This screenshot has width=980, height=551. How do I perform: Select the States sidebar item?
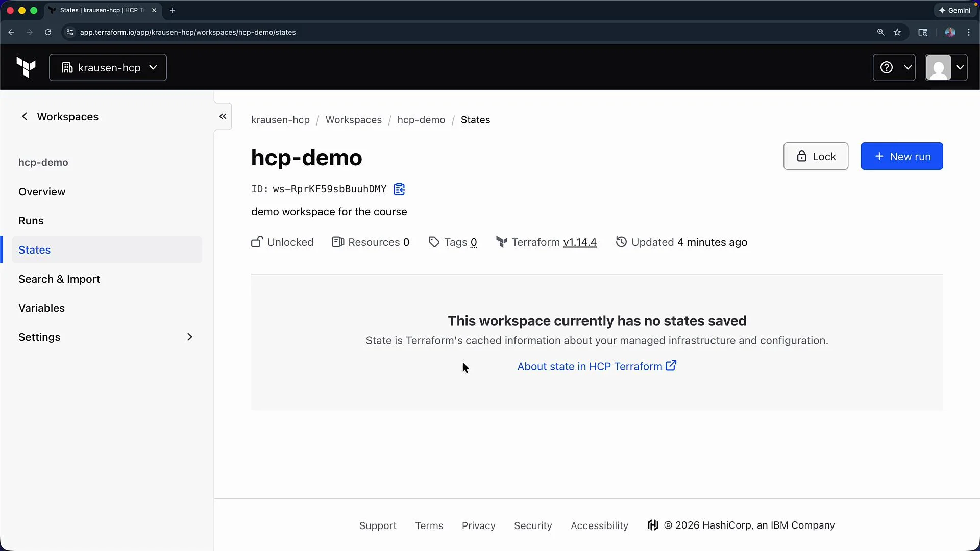tap(107, 250)
